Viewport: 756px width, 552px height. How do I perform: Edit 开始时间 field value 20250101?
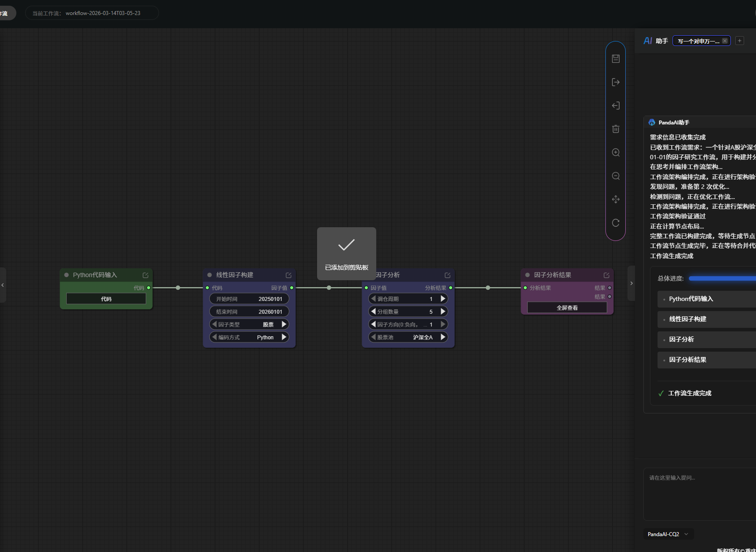click(x=249, y=299)
